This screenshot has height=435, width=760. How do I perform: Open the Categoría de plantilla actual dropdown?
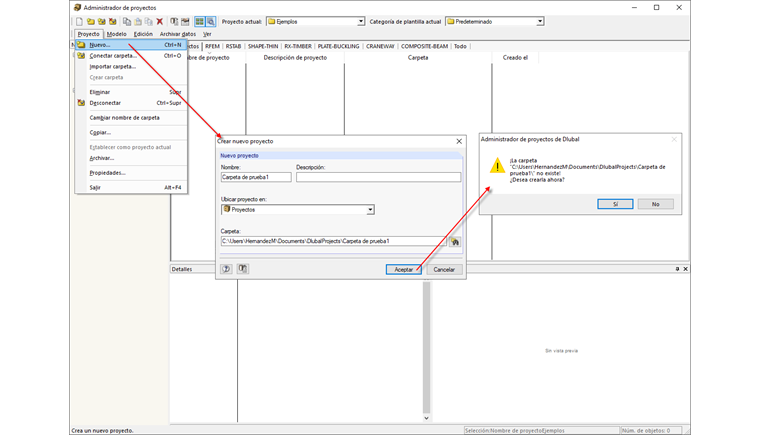540,21
